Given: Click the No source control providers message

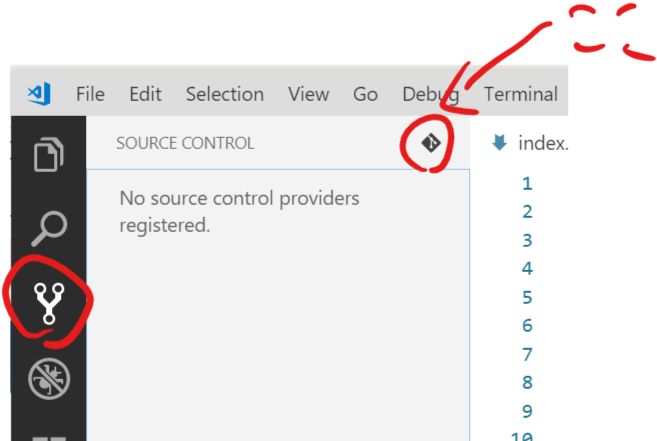Looking at the screenshot, I should click(238, 212).
